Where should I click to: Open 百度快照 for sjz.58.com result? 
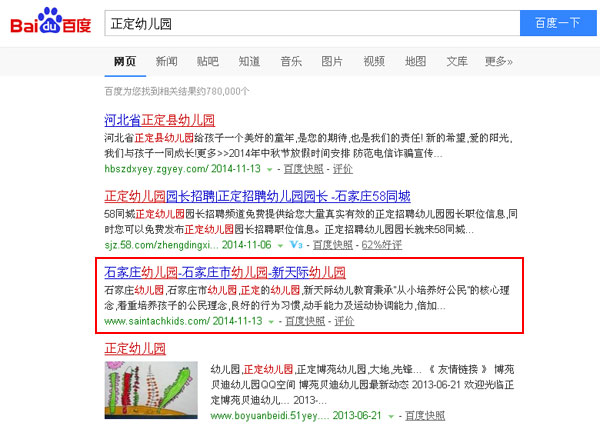pyautogui.click(x=333, y=245)
